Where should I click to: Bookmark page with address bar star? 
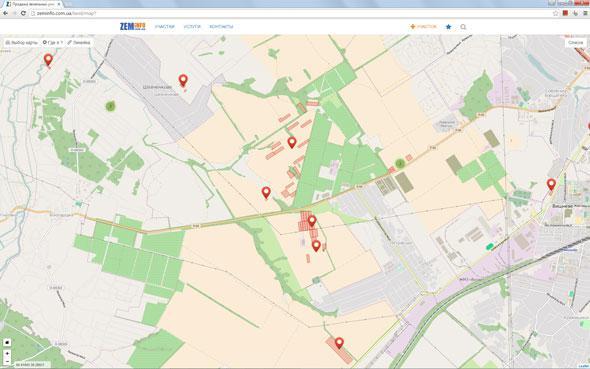tap(555, 13)
